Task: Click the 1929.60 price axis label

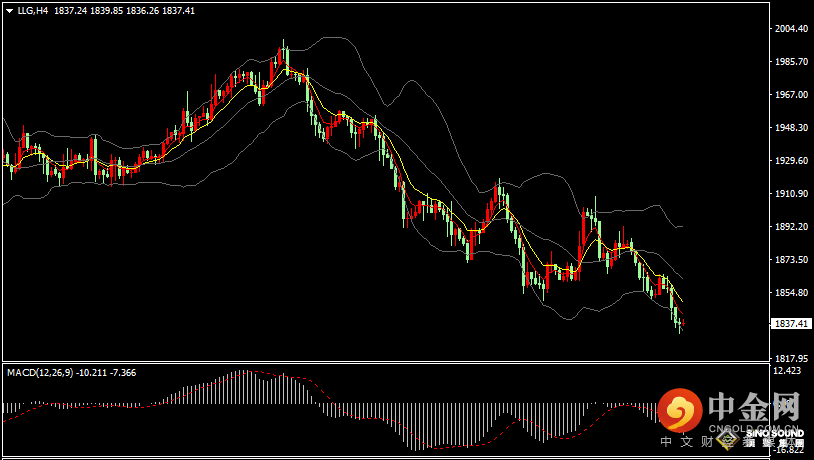Action: [792, 160]
